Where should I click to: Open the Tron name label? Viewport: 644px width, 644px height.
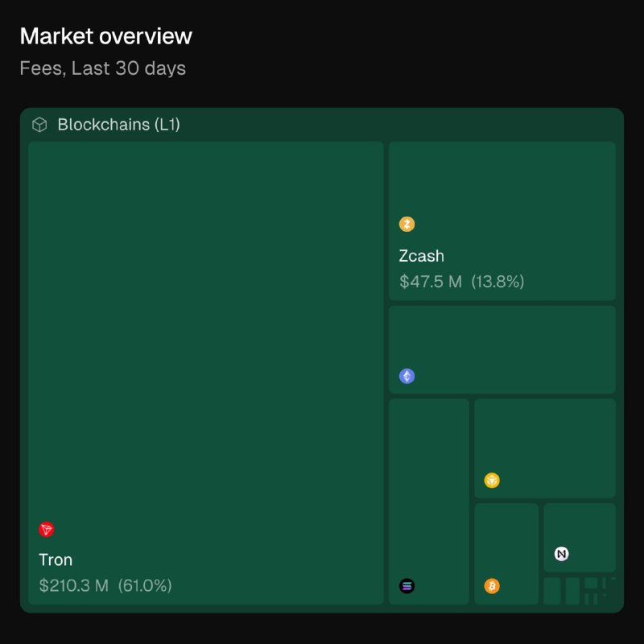(56, 559)
